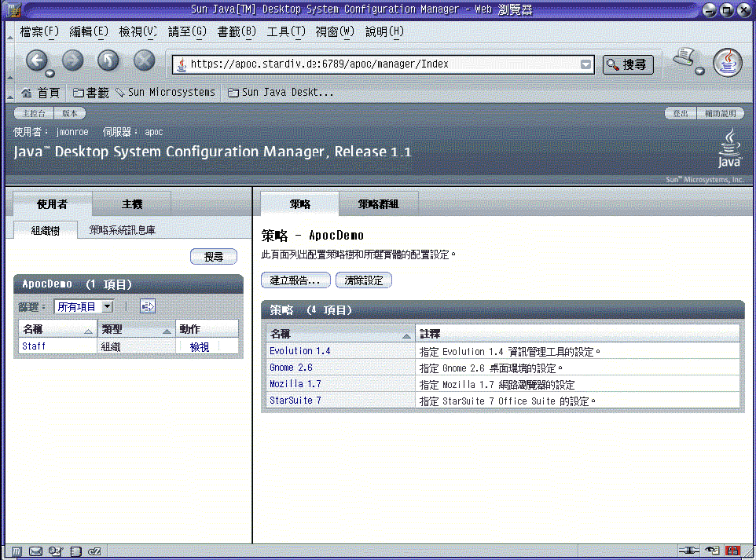The height and width of the screenshot is (560, 756).
Task: Open the 請至(G) menu
Action: [x=187, y=31]
